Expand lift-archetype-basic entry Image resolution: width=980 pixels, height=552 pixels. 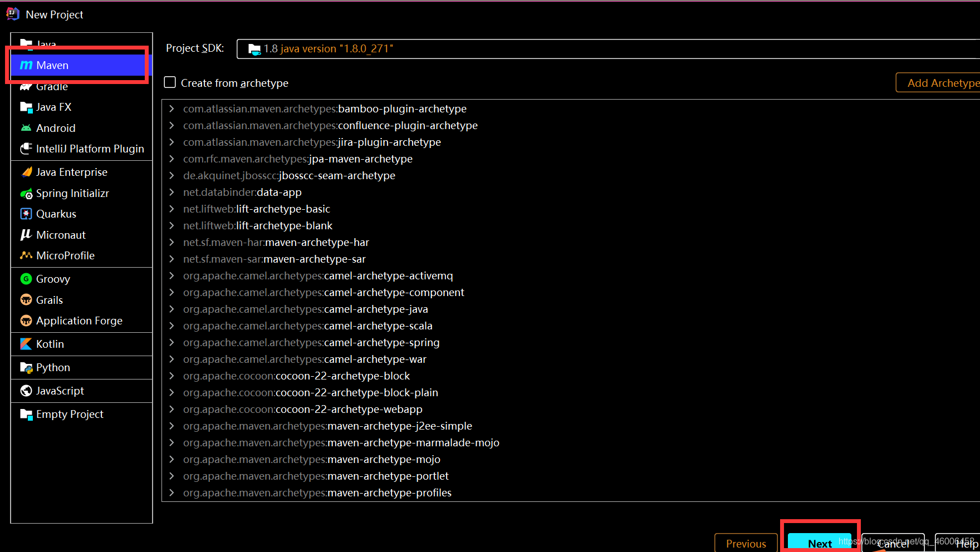tap(171, 209)
